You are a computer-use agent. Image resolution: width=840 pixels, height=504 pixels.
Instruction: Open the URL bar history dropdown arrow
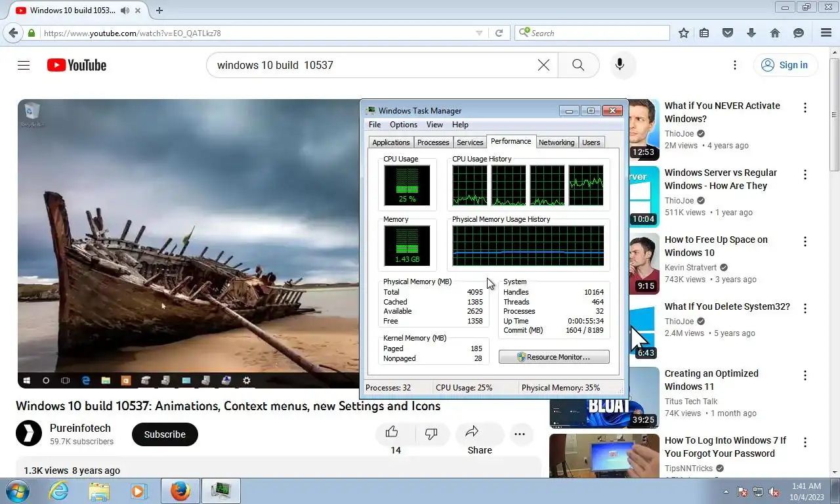(x=479, y=33)
